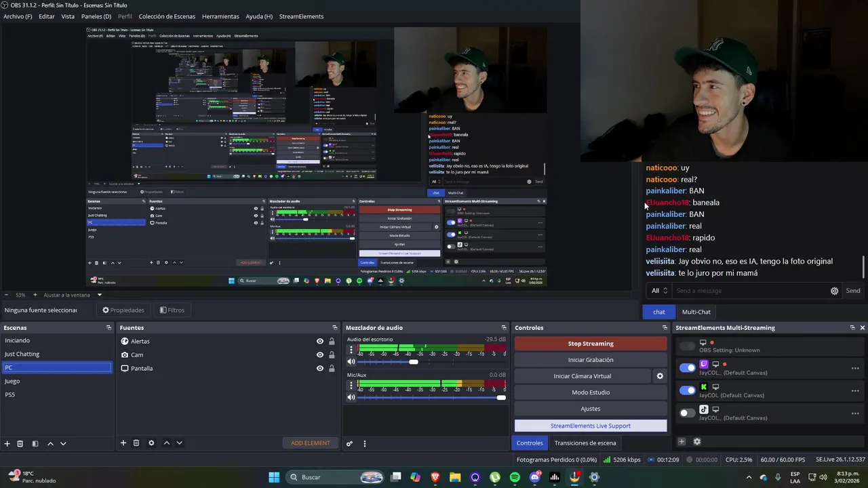Add a new scene with plus icon
This screenshot has height=488, width=868.
pyautogui.click(x=7, y=443)
